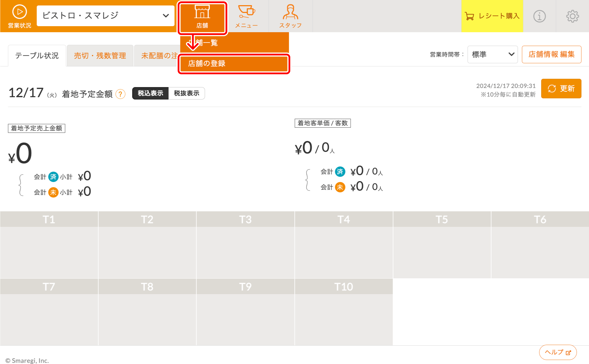Click the 営業状況 play icon
Screen dimensions: 589x364
[20, 12]
